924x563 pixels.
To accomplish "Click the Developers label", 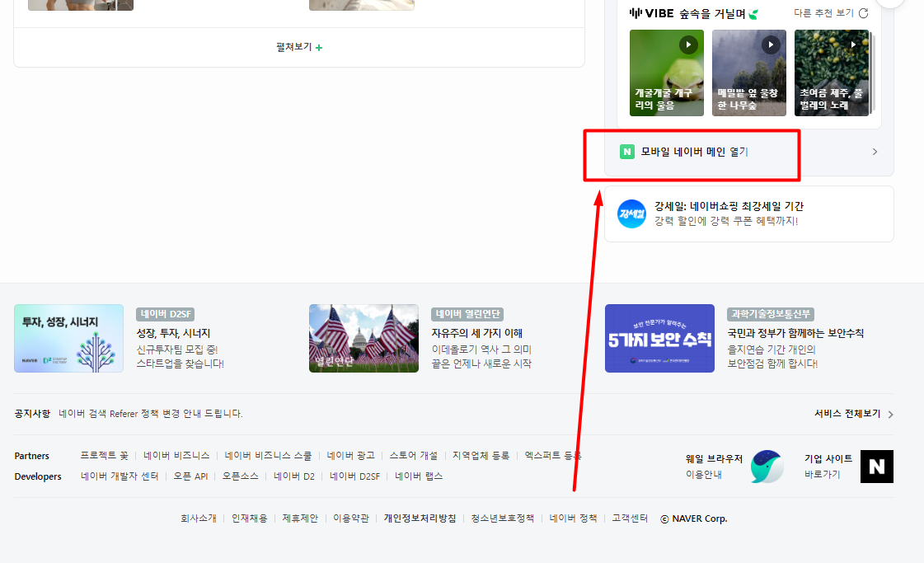I will click(x=38, y=476).
